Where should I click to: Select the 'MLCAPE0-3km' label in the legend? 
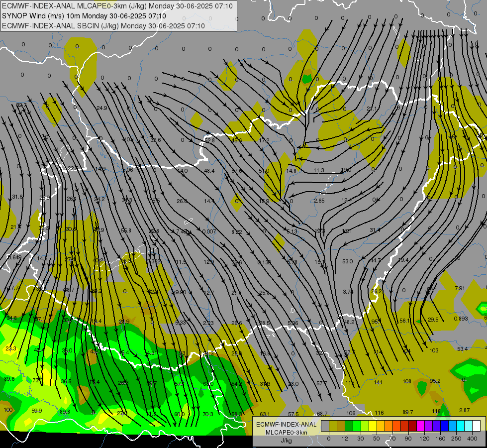coord(286,433)
